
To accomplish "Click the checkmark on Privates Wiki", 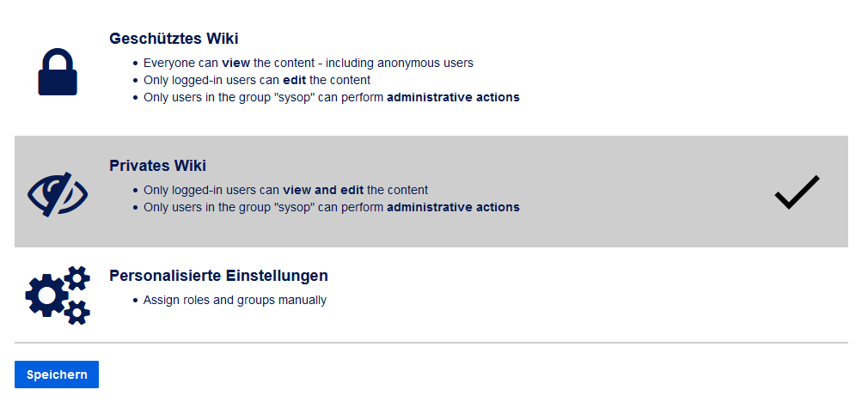I will 797,192.
